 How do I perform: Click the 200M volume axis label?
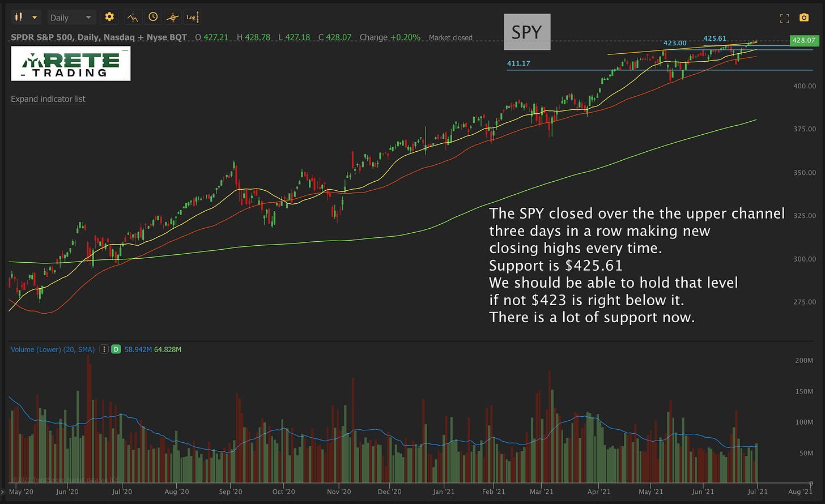(805, 360)
